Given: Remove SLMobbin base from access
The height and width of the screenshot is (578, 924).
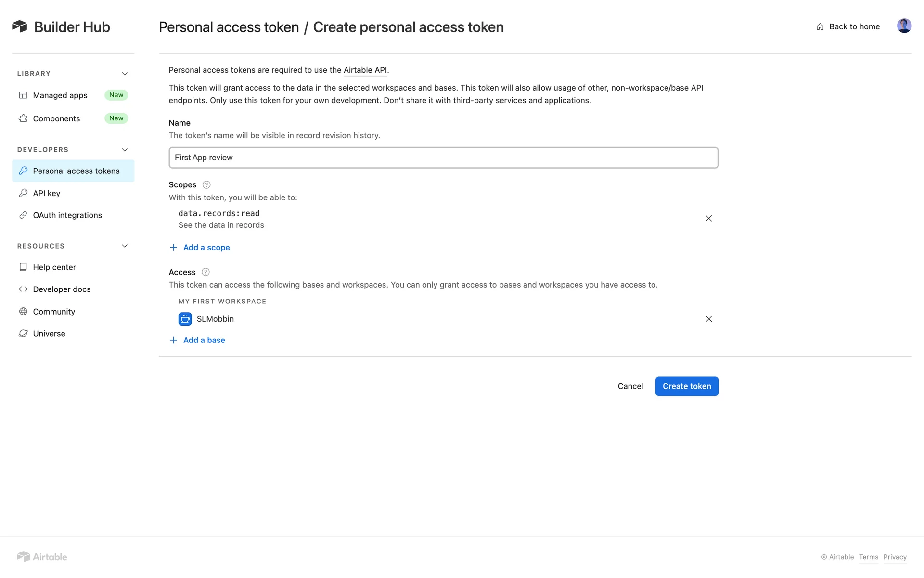Looking at the screenshot, I should [708, 319].
